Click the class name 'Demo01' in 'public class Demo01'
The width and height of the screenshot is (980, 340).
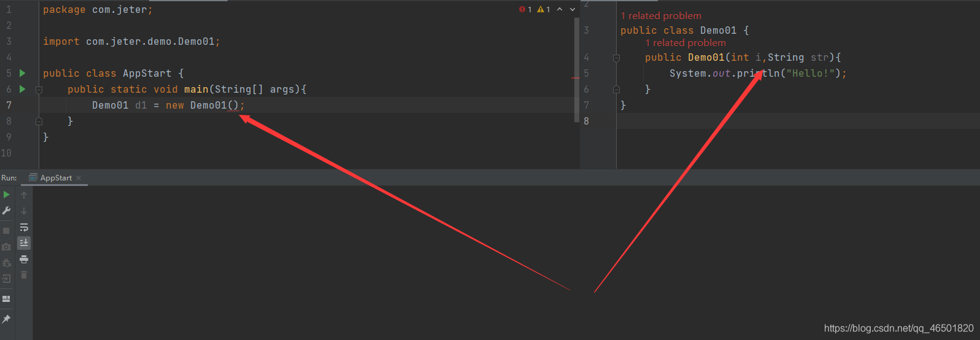(718, 31)
